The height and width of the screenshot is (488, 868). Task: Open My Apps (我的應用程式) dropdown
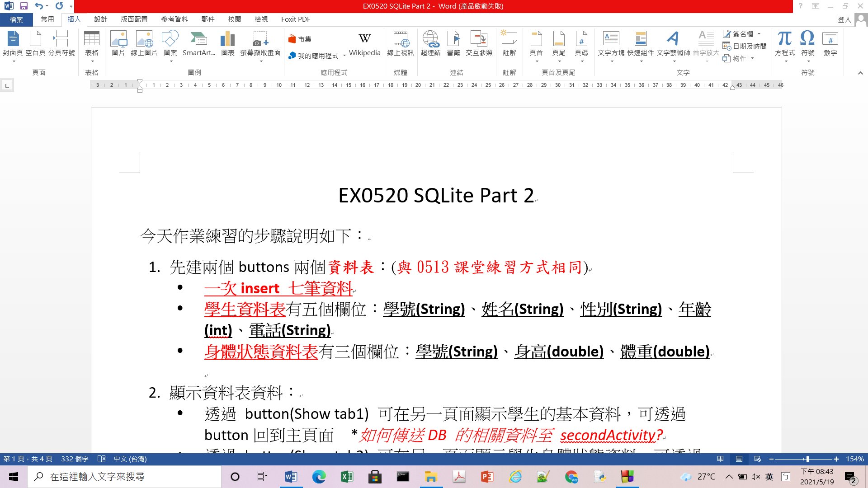[x=317, y=56]
